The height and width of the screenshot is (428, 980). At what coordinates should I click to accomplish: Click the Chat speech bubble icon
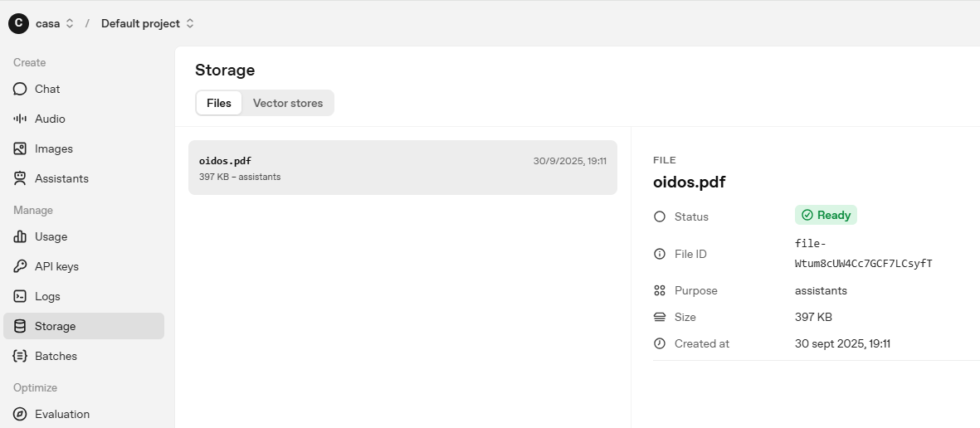[20, 89]
